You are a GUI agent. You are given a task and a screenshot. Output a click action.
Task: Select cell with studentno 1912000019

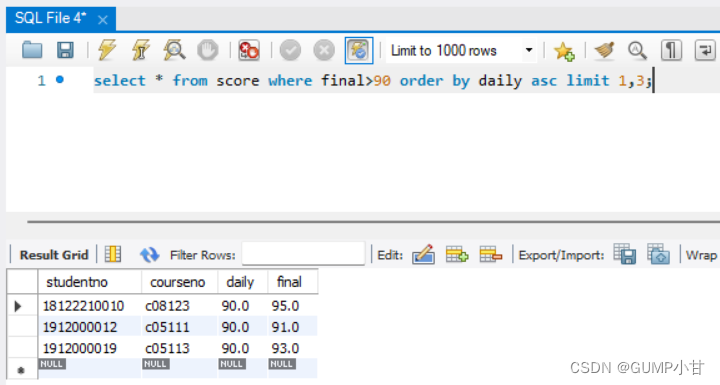[x=90, y=348]
